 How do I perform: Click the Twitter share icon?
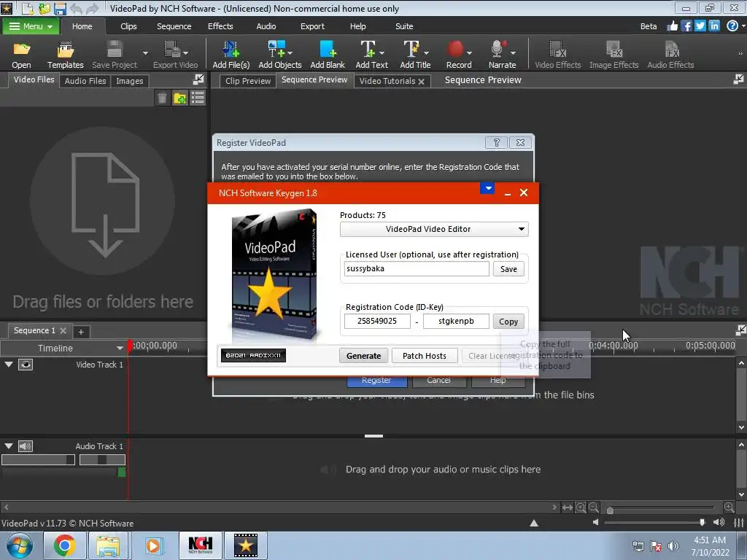(700, 26)
